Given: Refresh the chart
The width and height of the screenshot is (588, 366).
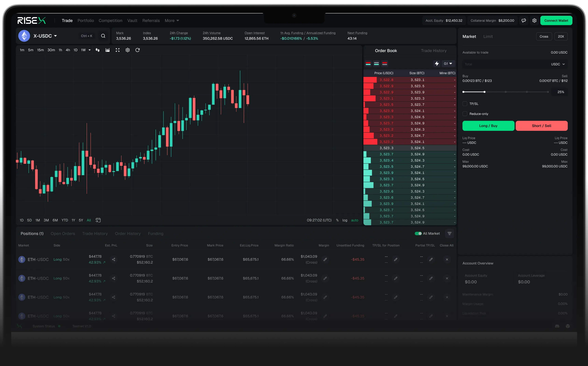Looking at the screenshot, I should tap(137, 50).
